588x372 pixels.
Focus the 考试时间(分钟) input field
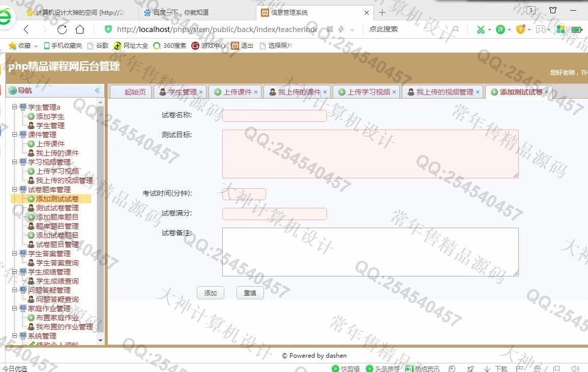click(244, 194)
